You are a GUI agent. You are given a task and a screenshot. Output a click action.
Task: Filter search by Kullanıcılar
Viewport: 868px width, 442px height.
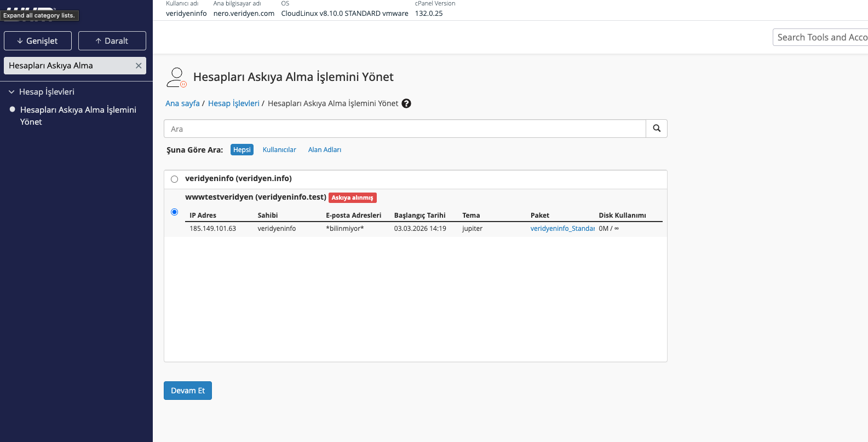click(x=279, y=150)
